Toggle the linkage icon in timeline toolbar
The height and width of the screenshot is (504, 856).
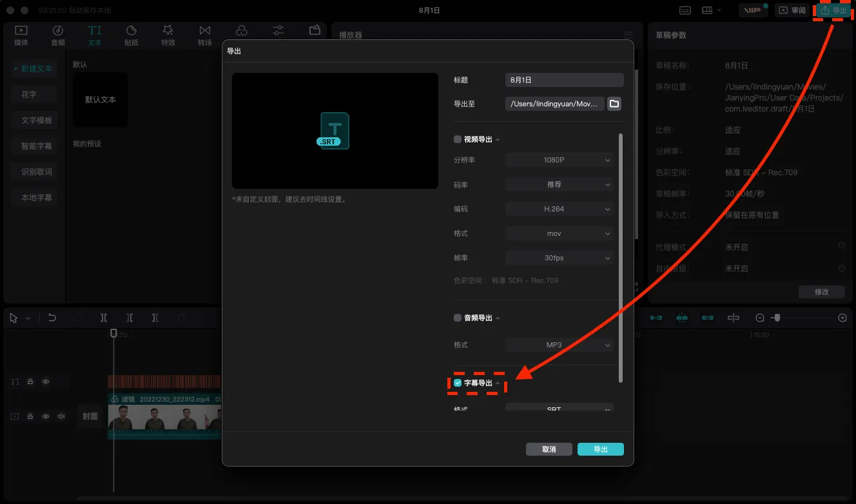click(708, 318)
